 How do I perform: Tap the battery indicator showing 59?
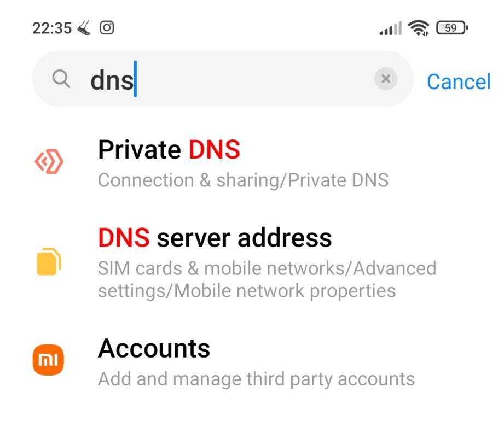pyautogui.click(x=451, y=27)
